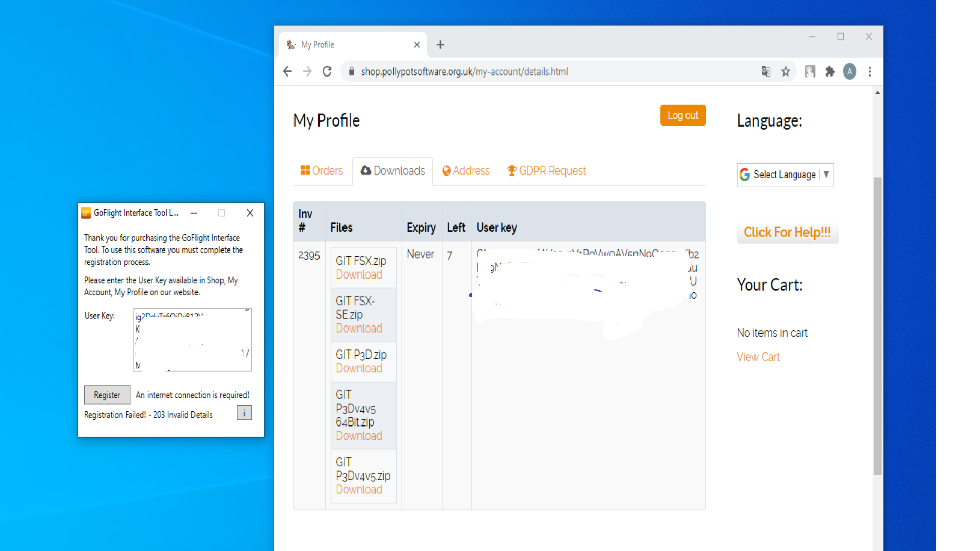Click the page vertical scrollbar
This screenshot has height=551, width=980.
877,327
